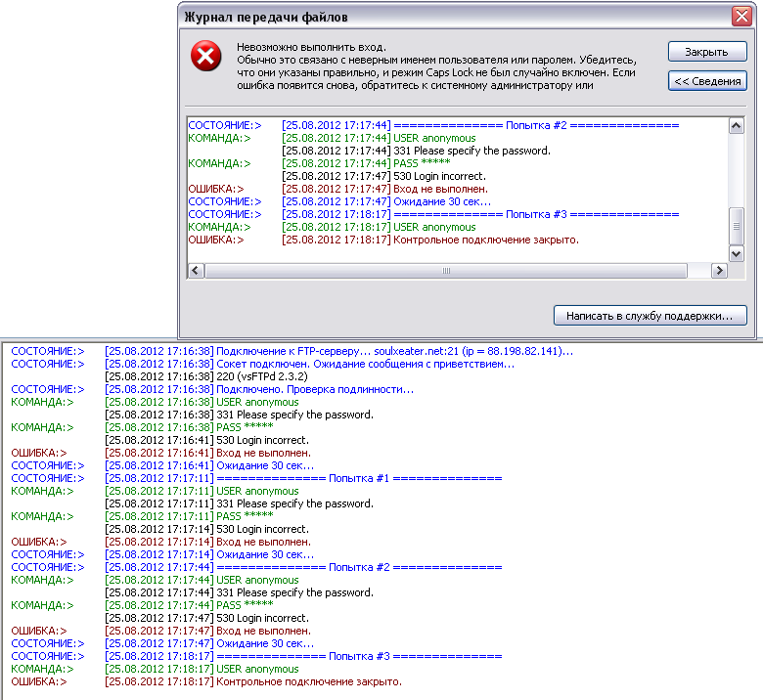Select lower log line 'Подключено. Проверка подлинности'
This screenshot has width=763, height=700.
[x=212, y=389]
